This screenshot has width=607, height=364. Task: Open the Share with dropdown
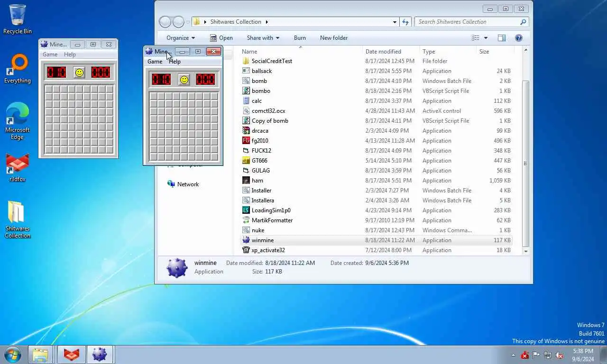(263, 38)
